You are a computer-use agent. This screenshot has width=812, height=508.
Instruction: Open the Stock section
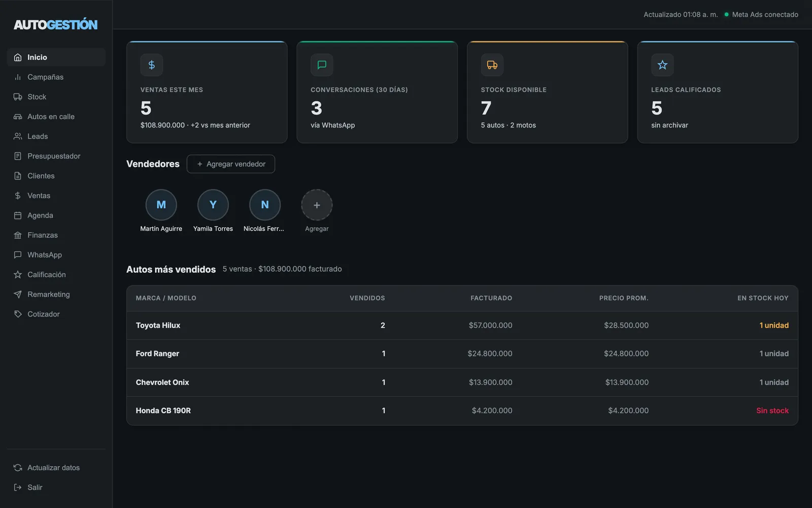56,97
